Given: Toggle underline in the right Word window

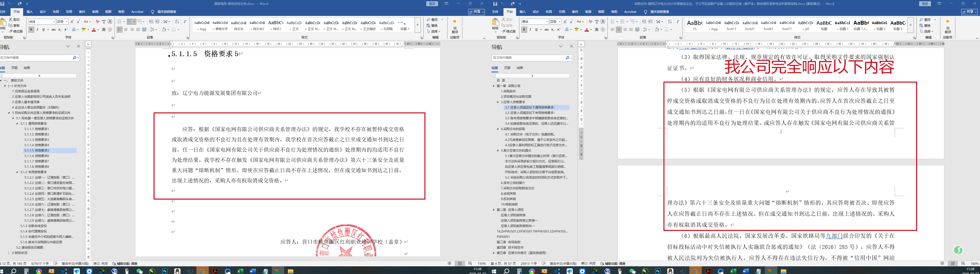Looking at the screenshot, I should click(536, 30).
